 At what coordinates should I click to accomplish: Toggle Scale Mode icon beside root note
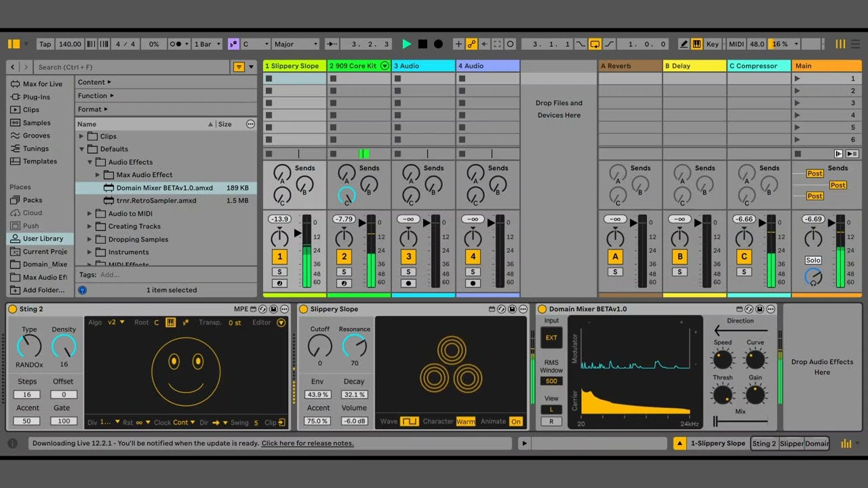pos(233,44)
